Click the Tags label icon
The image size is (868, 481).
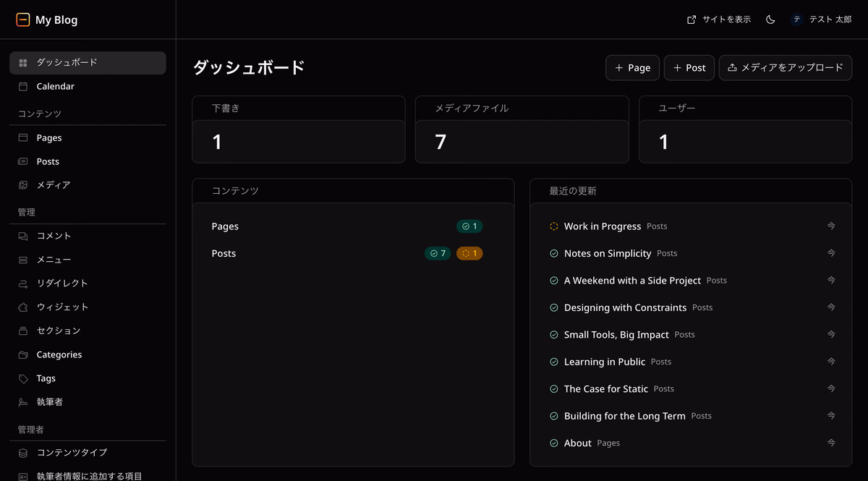(x=23, y=379)
